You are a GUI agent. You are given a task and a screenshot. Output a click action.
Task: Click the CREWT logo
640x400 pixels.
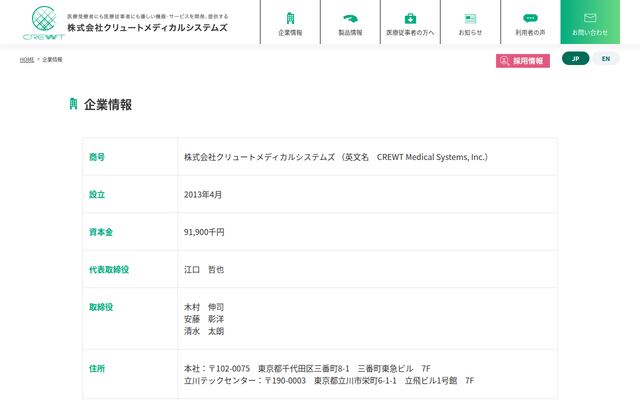(44, 23)
